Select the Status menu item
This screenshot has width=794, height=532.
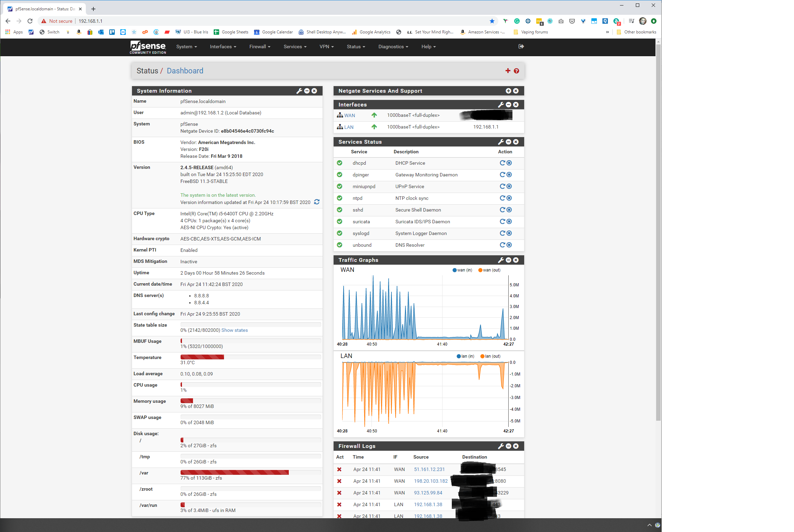[353, 46]
